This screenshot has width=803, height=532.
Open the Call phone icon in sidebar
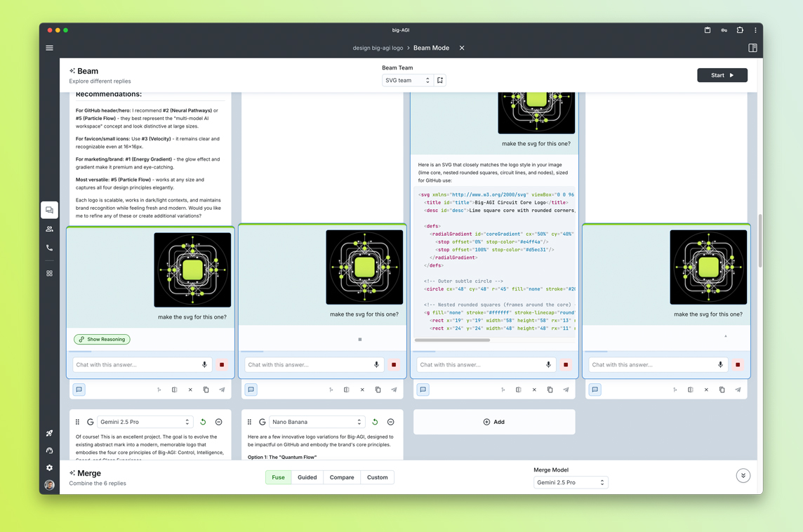coord(49,248)
